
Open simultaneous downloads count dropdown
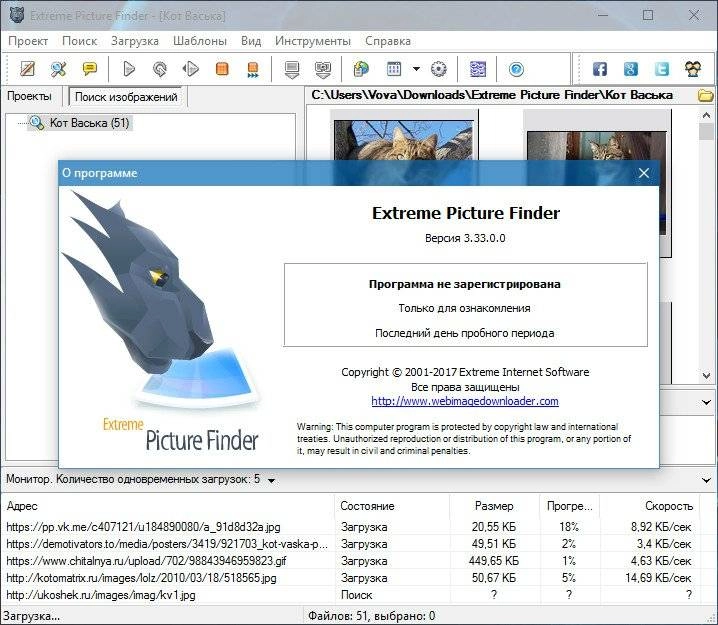click(272, 480)
